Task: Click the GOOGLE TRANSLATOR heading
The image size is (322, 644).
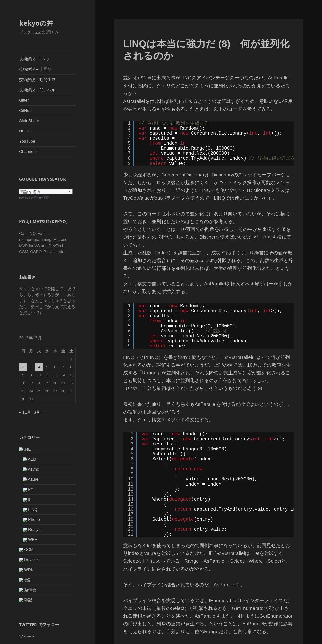Action: coord(42,179)
